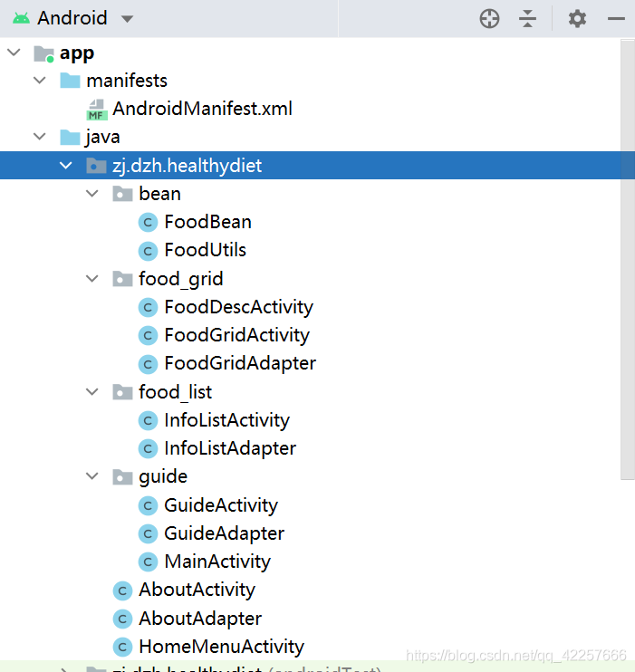Click the java folder icon
The width and height of the screenshot is (635, 672).
70,137
